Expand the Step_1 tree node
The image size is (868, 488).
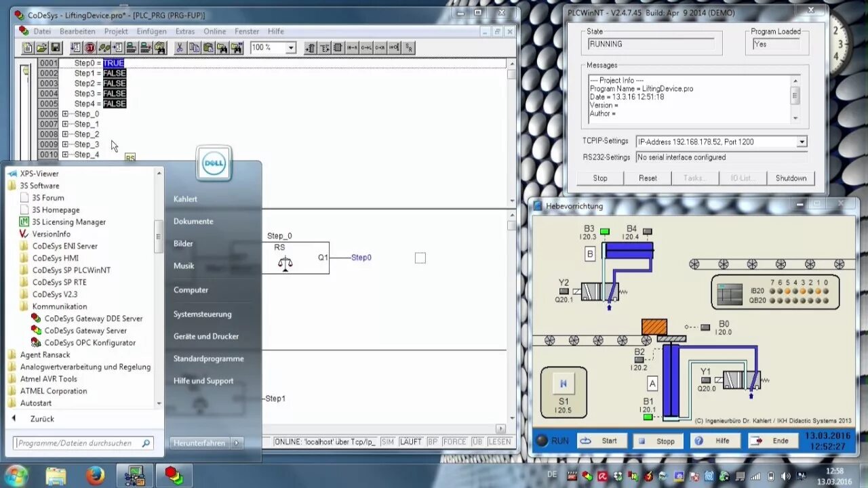65,124
